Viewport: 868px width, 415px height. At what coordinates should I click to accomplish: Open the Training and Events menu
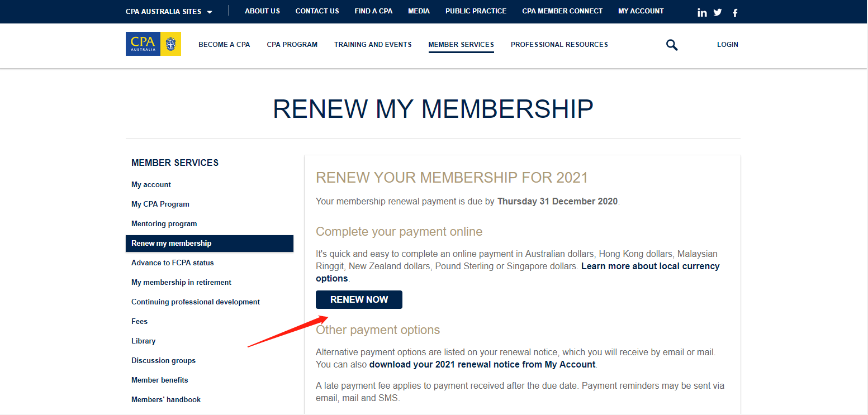coord(373,45)
